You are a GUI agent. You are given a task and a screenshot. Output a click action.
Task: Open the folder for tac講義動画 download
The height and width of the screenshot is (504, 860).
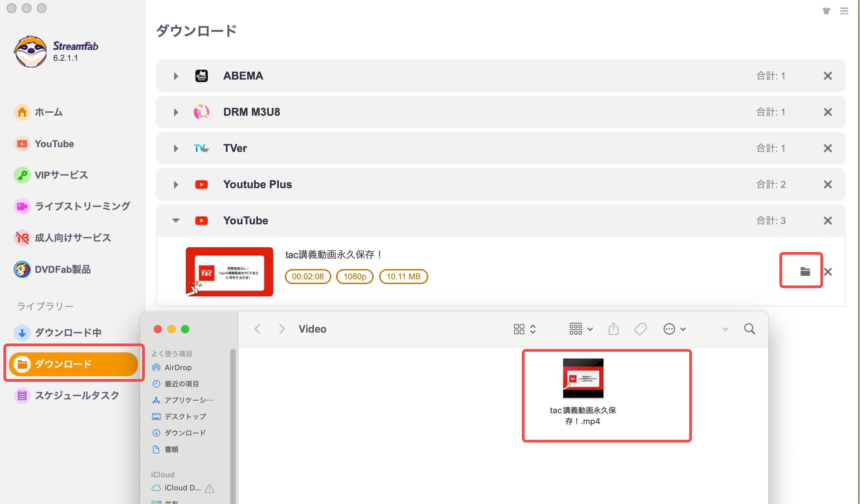(805, 271)
